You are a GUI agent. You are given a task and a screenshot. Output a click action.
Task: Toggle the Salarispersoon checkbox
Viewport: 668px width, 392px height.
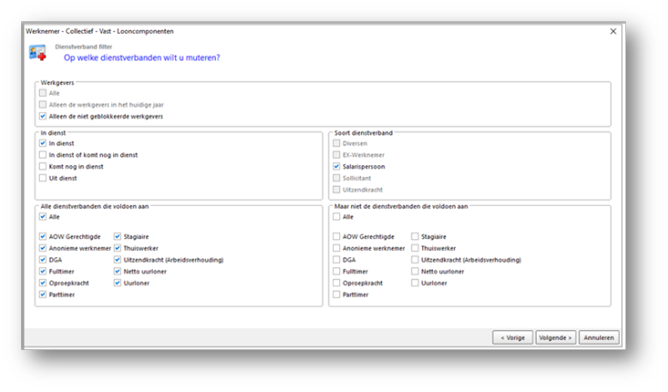click(337, 166)
